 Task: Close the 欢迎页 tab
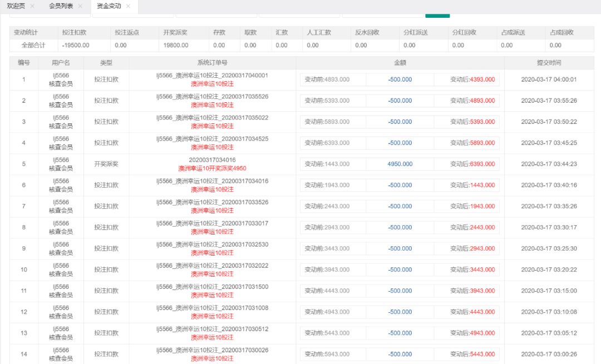point(33,6)
